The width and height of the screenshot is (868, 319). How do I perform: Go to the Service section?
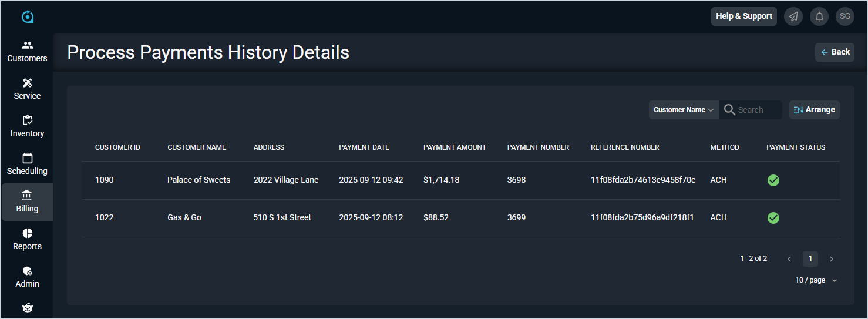click(27, 89)
